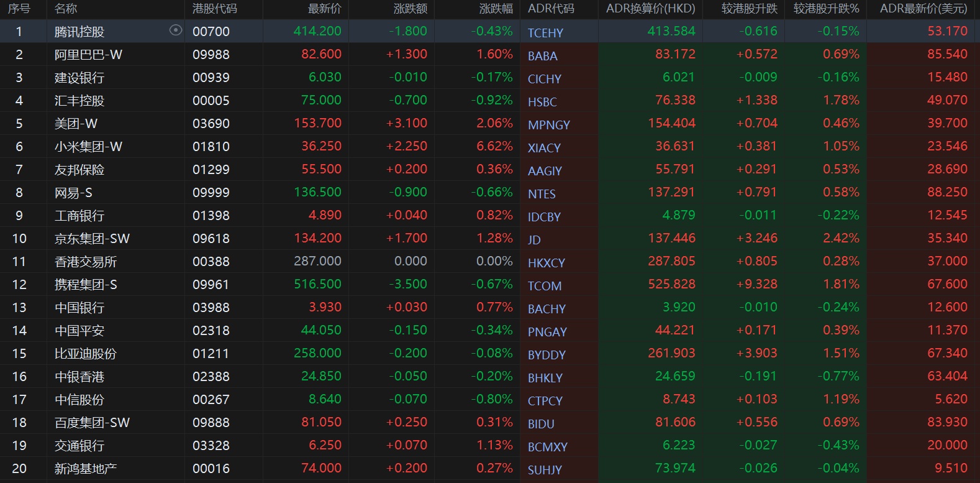Select the 新鸿基地产 row
This screenshot has width=980, height=483.
86,469
